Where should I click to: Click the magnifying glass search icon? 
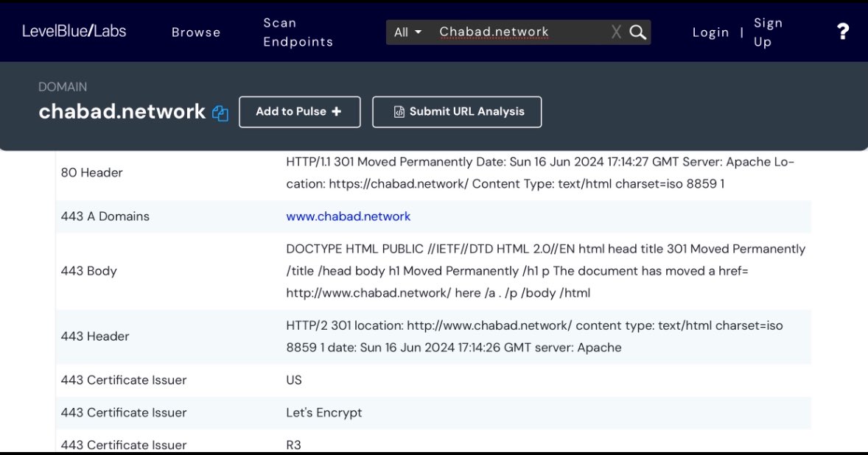click(638, 32)
